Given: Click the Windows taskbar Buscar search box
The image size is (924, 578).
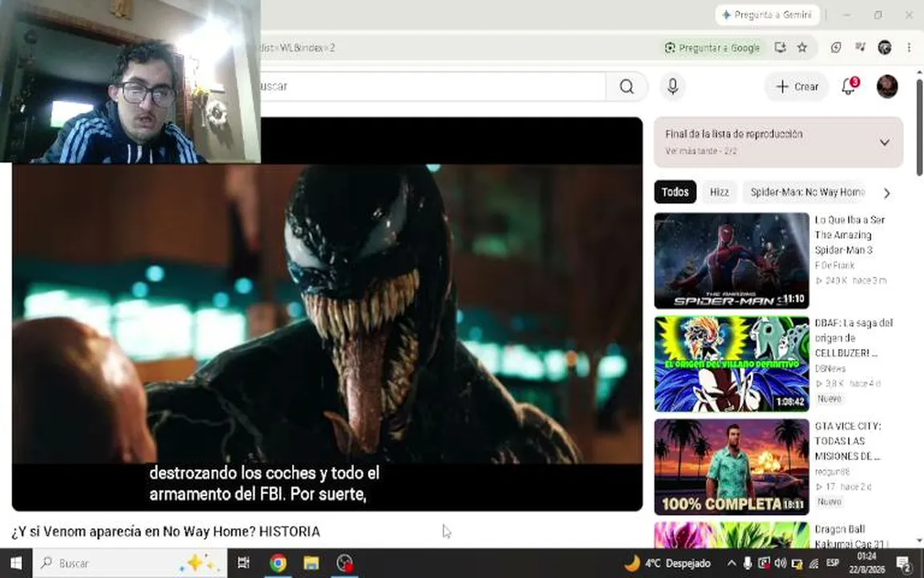Looking at the screenshot, I should pos(130,564).
